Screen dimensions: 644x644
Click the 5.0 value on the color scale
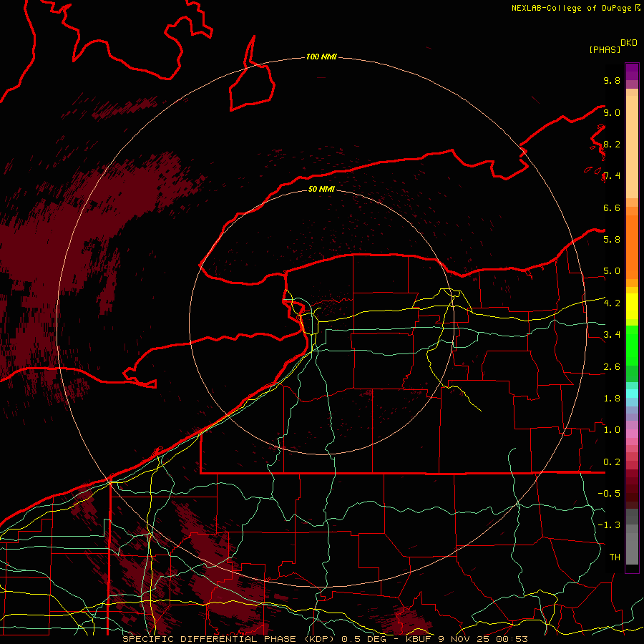tap(612, 271)
